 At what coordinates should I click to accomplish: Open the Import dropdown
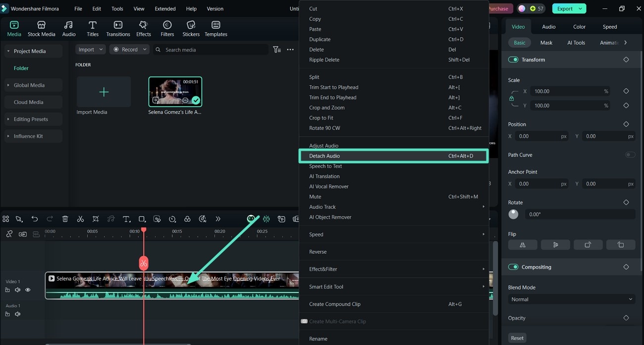(x=90, y=50)
